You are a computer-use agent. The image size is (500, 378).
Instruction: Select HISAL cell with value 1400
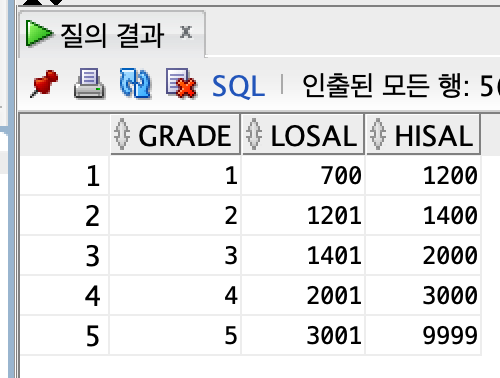click(423, 215)
